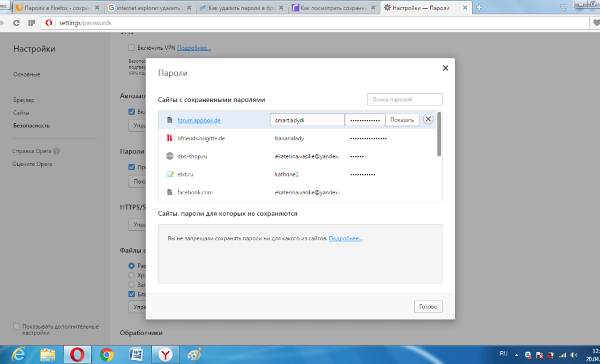Open forum.appook.de link
Screen dimensions: 600x364
[x=199, y=120]
